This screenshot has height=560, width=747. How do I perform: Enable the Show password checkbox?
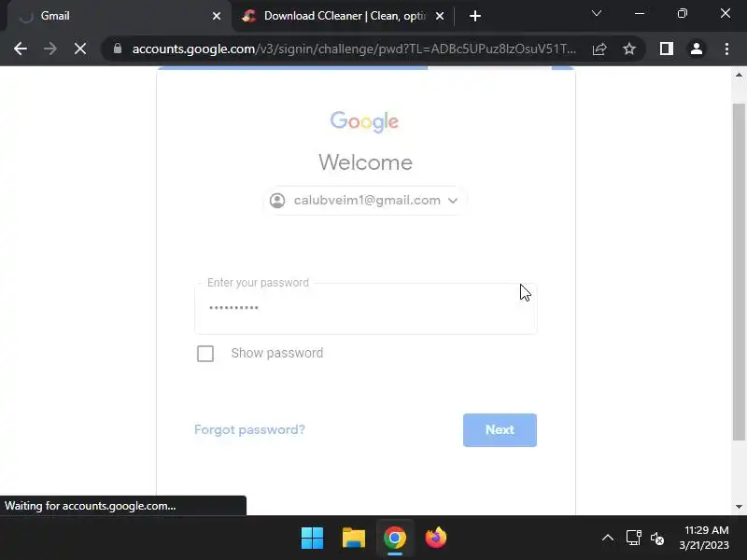pos(205,354)
